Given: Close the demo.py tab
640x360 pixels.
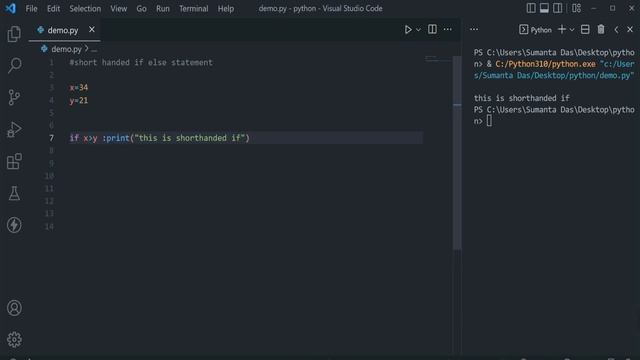Looking at the screenshot, I should pyautogui.click(x=92, y=29).
